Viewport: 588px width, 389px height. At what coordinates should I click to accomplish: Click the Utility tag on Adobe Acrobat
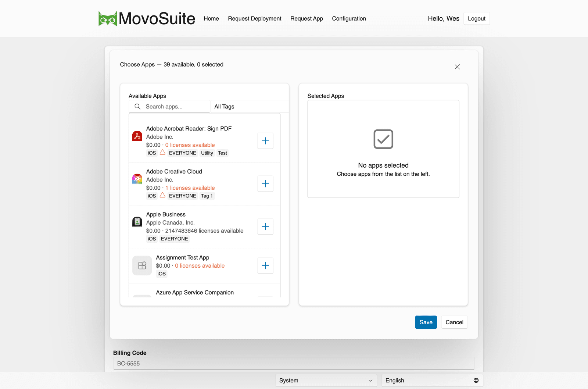click(207, 153)
